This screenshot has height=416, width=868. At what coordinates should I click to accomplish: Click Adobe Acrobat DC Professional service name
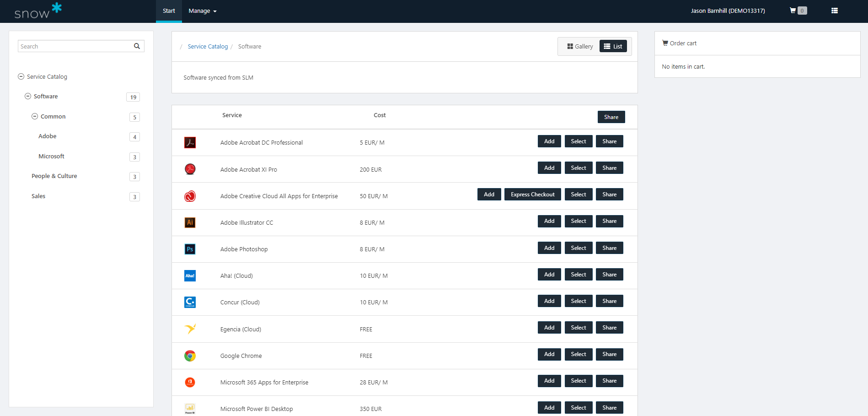(262, 142)
